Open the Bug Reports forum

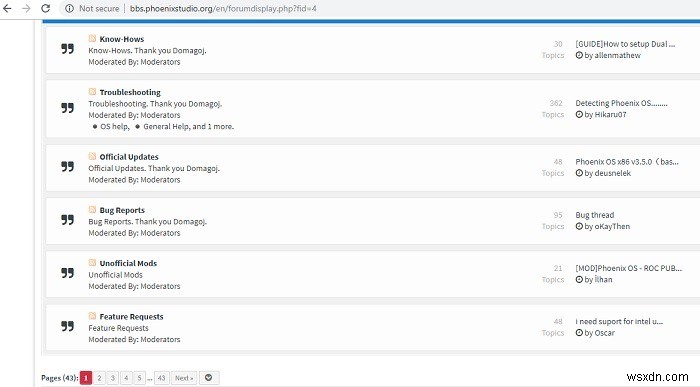click(122, 210)
